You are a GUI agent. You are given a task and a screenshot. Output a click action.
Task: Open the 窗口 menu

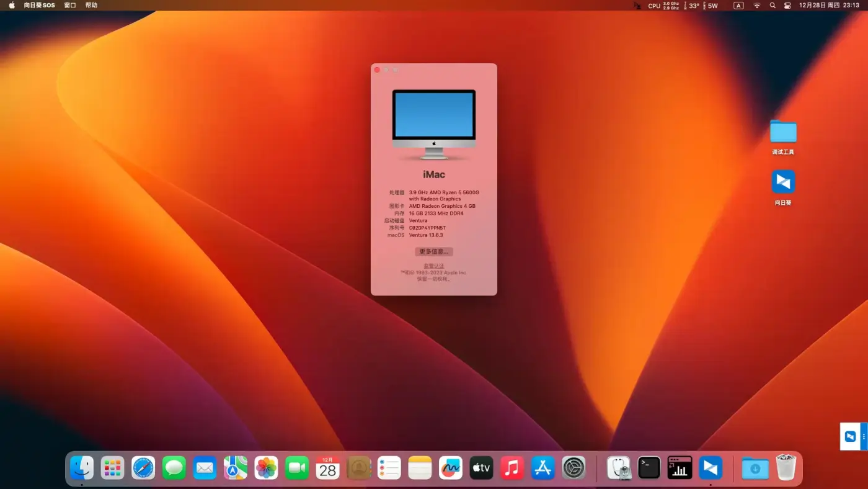tap(69, 6)
